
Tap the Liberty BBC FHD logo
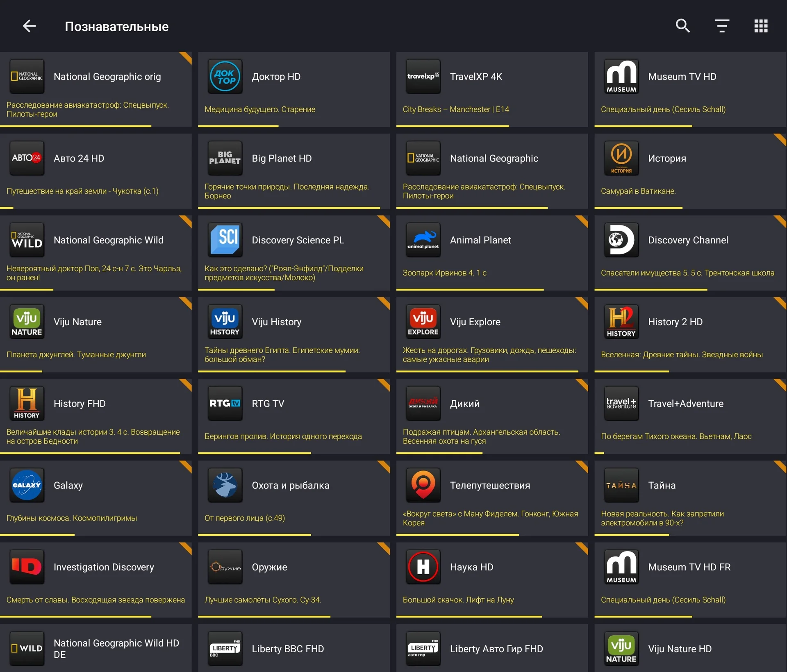click(x=225, y=649)
